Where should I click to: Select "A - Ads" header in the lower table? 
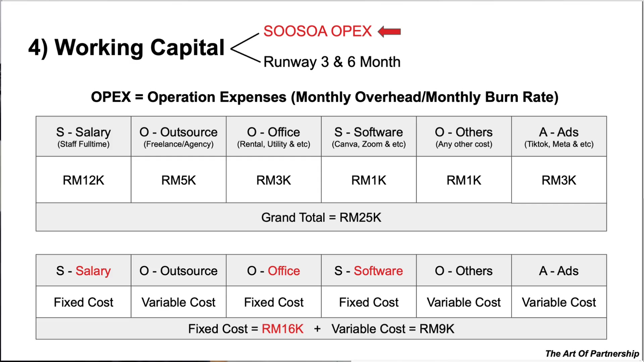tap(559, 270)
